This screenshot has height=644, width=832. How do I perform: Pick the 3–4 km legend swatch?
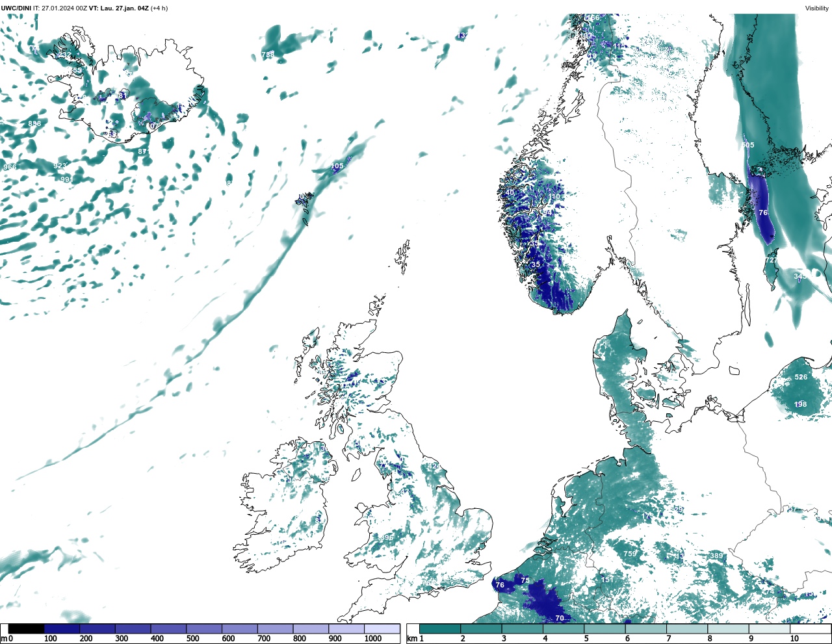pyautogui.click(x=522, y=628)
